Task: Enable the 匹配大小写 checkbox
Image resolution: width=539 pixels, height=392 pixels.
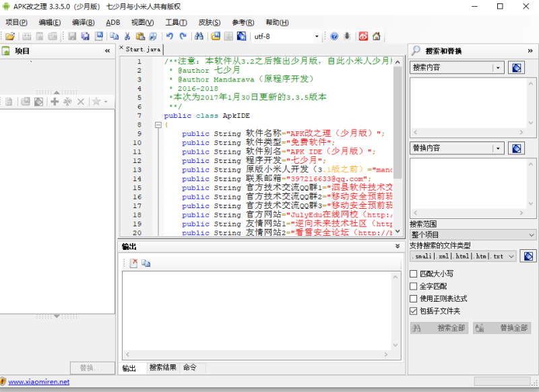Action: point(414,274)
